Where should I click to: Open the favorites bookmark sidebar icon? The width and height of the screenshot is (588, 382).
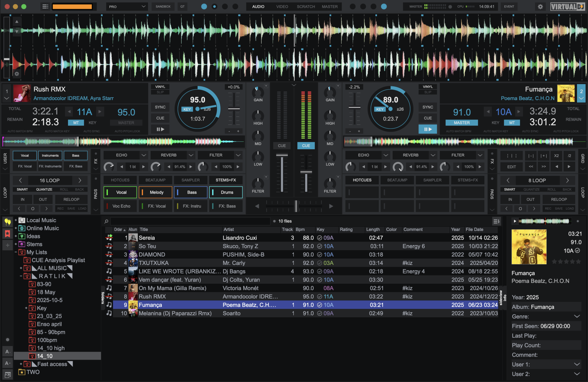pos(7,233)
